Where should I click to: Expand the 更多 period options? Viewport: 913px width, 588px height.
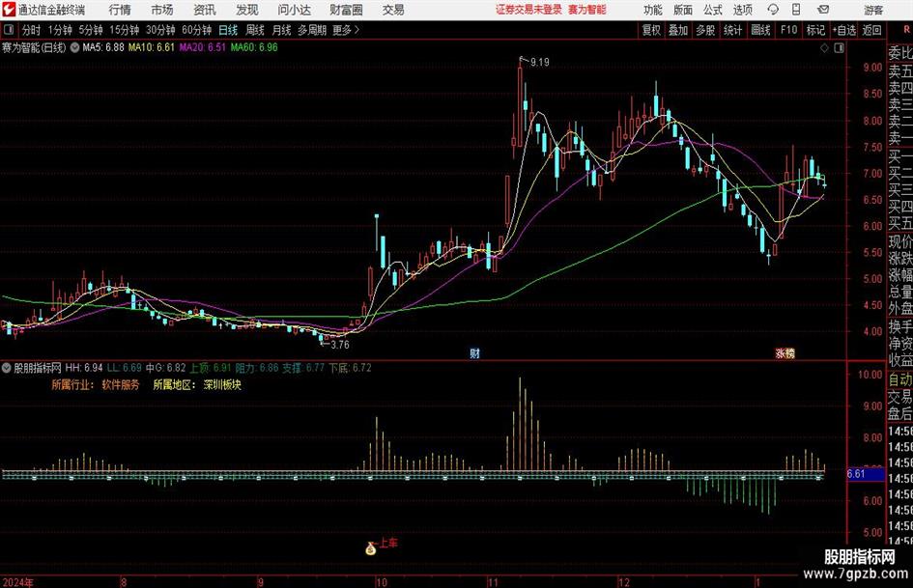pyautogui.click(x=347, y=30)
